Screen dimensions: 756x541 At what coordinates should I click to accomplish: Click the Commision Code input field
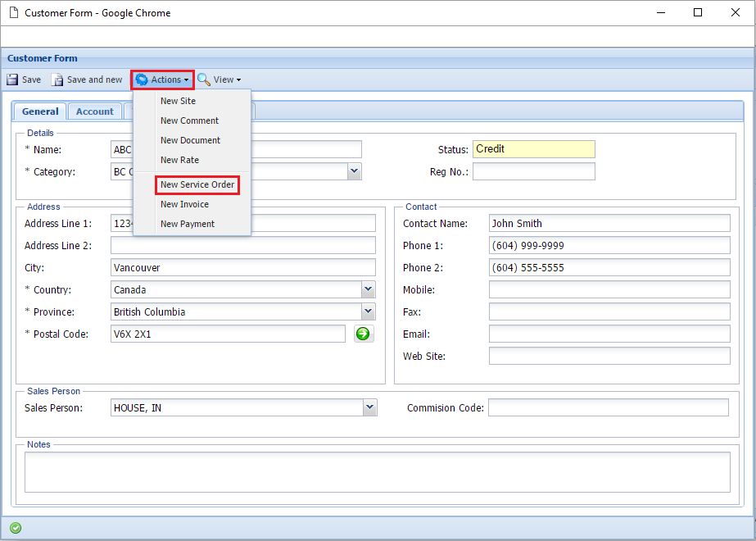(x=609, y=407)
